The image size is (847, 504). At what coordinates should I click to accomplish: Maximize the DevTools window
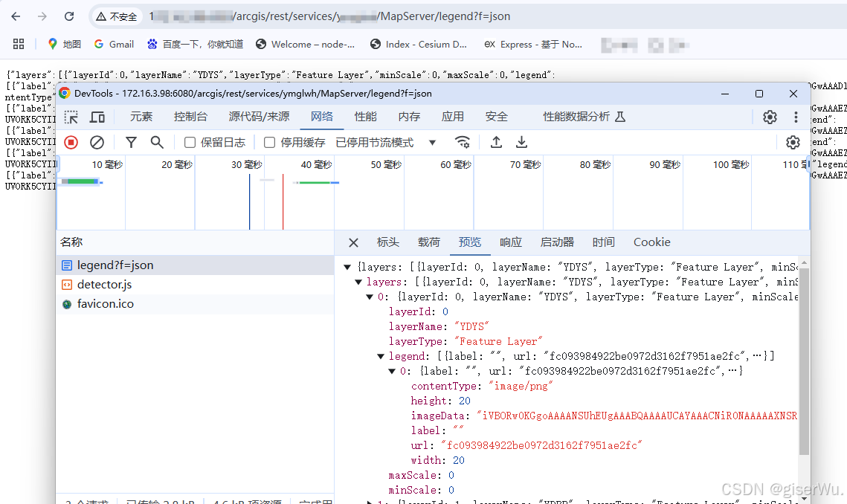click(x=759, y=94)
